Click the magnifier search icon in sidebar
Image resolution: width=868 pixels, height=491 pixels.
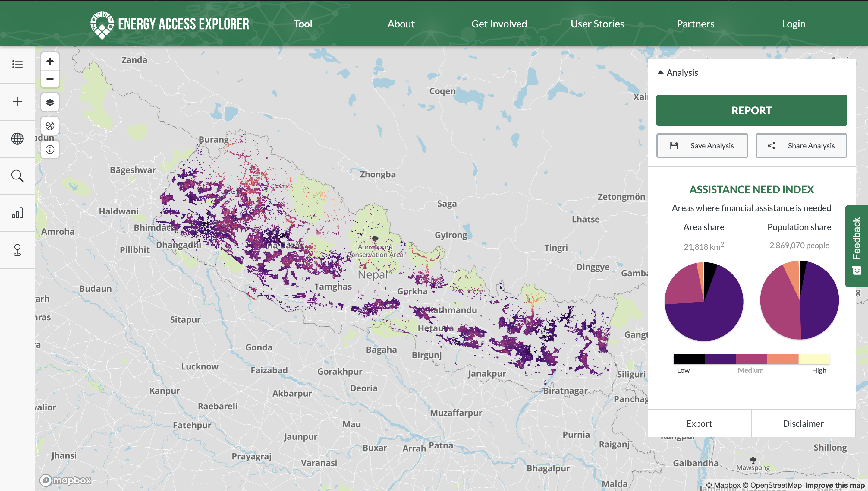click(x=17, y=176)
